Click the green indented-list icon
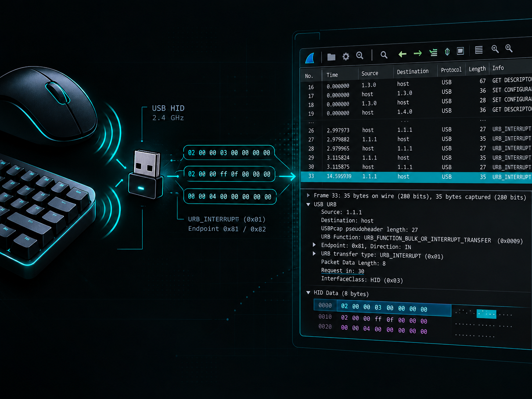 point(434,53)
